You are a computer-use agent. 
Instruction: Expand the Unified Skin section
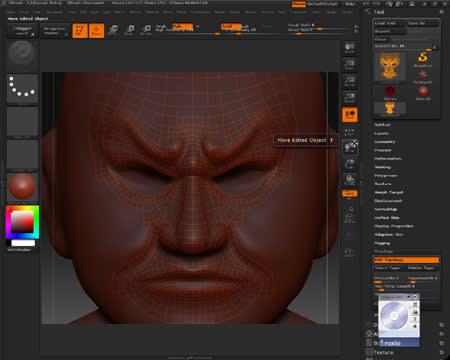[387, 218]
